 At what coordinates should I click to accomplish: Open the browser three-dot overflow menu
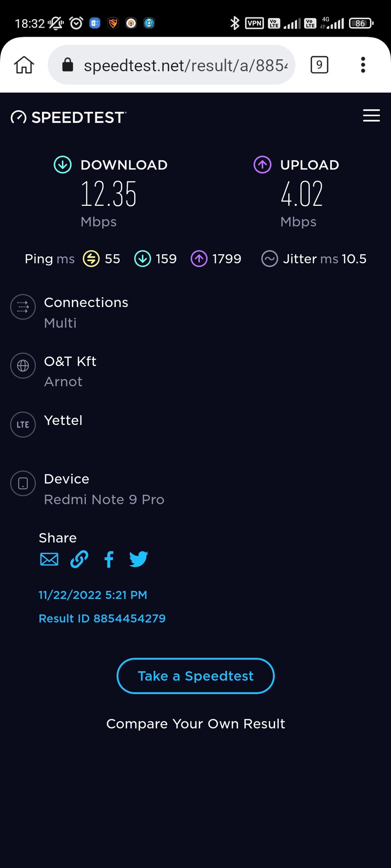362,65
